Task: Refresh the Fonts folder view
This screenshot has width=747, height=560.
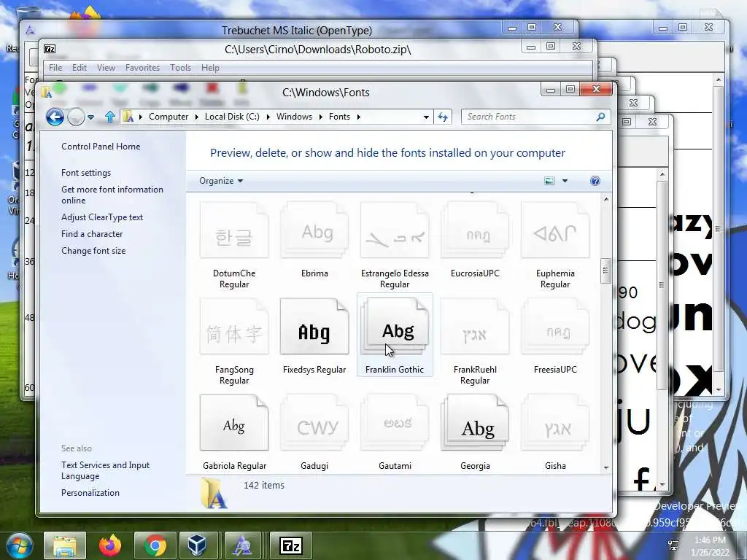Action: click(x=443, y=117)
